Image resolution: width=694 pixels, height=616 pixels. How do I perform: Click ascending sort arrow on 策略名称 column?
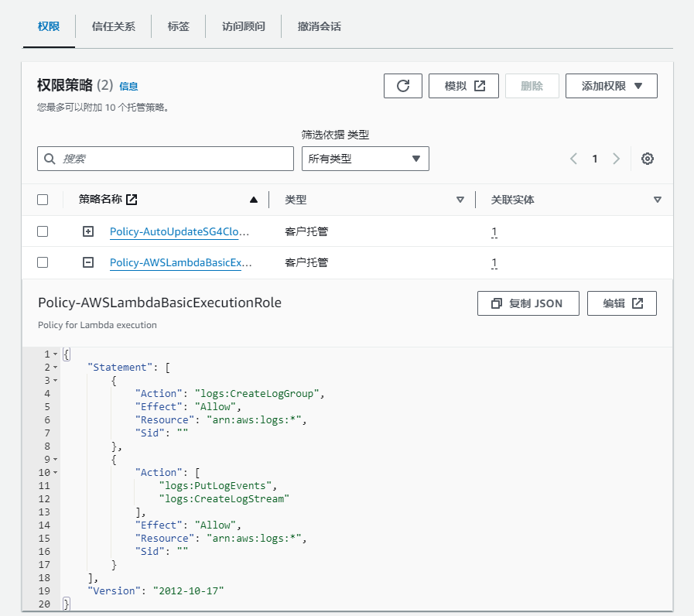pyautogui.click(x=253, y=200)
